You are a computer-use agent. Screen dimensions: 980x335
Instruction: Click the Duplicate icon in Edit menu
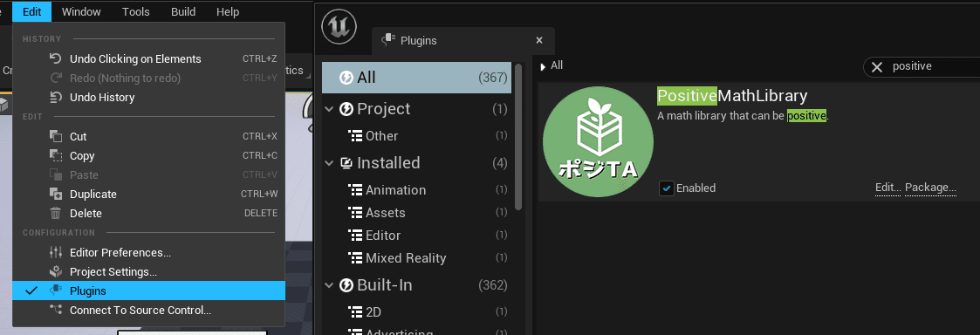(x=56, y=195)
